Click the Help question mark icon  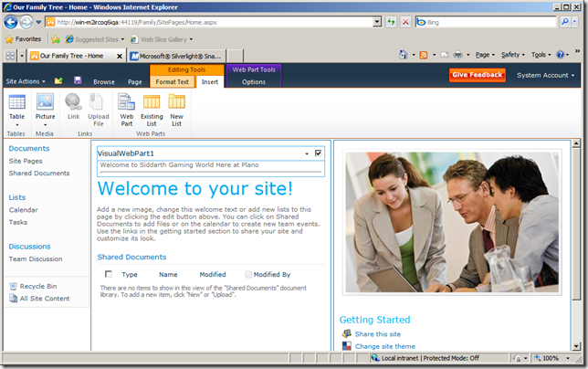click(x=561, y=55)
